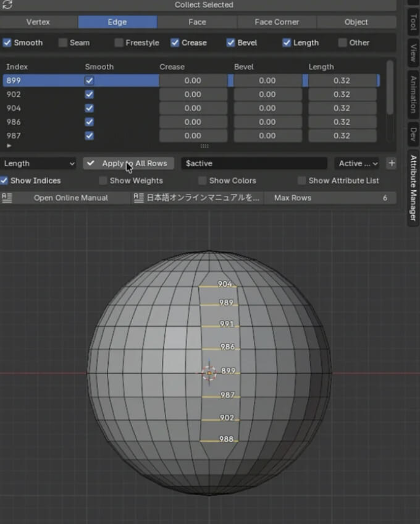Screen dimensions: 420x524
Task: Turn on Show Attribute List
Action: coord(301,180)
